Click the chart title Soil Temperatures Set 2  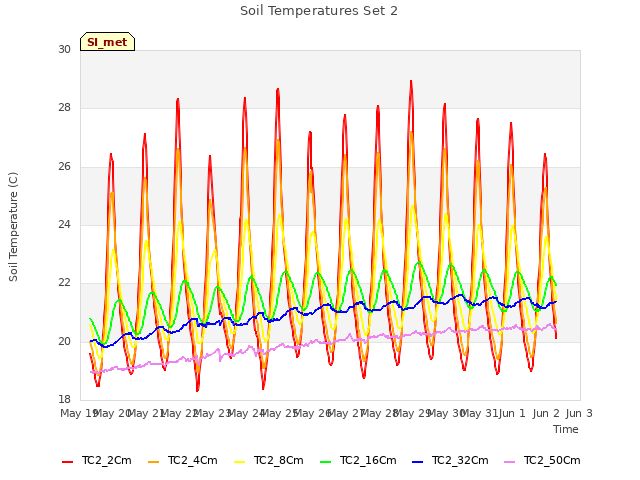pyautogui.click(x=319, y=11)
